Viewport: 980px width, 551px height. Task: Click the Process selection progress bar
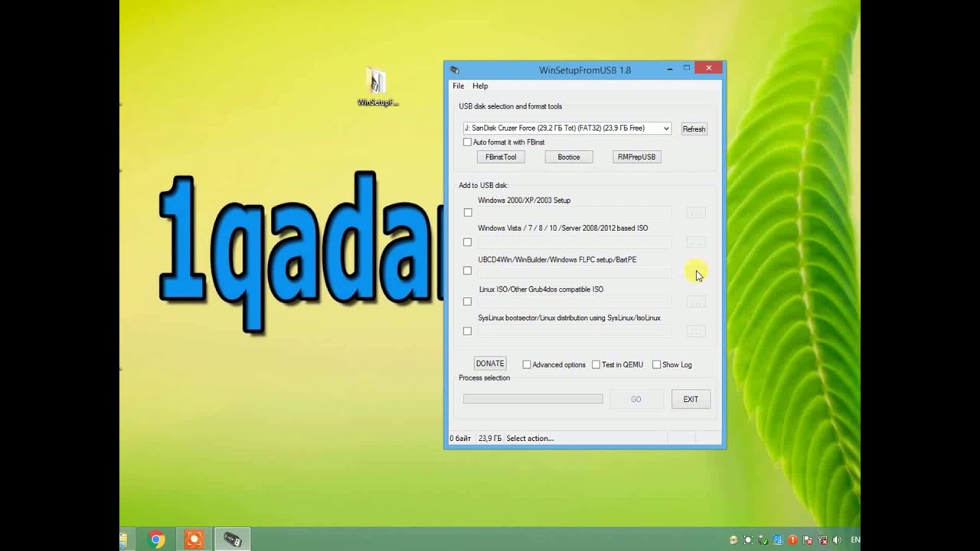tap(533, 399)
